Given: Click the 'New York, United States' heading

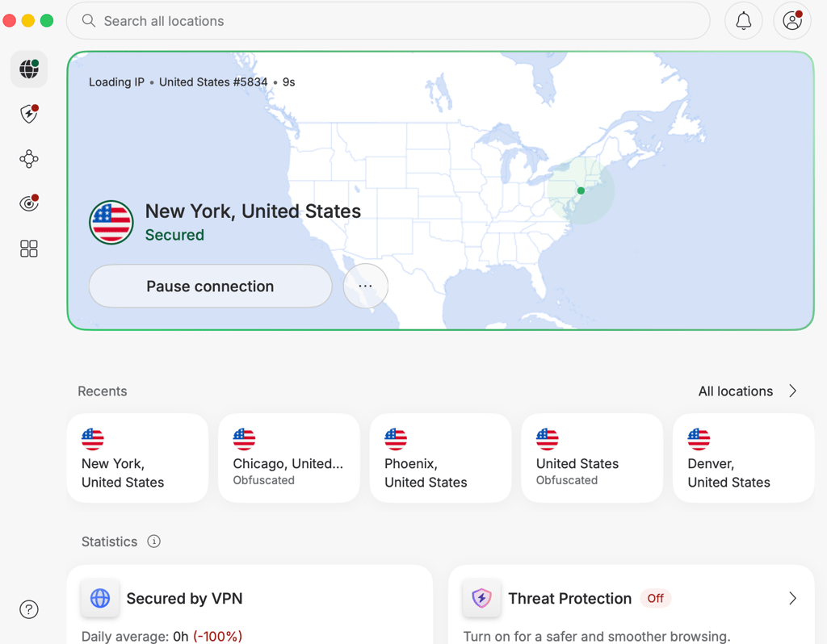Looking at the screenshot, I should click(x=253, y=211).
